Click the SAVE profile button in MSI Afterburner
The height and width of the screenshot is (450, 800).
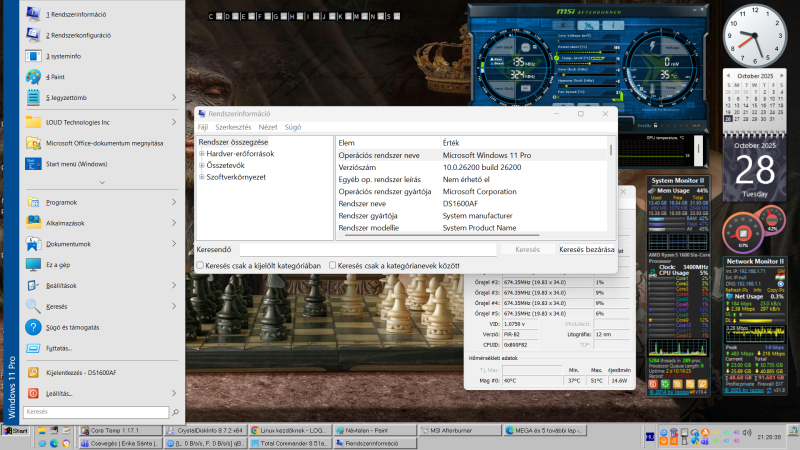click(x=696, y=125)
